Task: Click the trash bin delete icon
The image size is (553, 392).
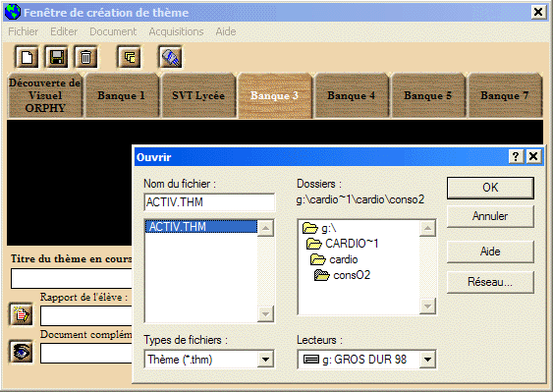Action: pos(85,57)
